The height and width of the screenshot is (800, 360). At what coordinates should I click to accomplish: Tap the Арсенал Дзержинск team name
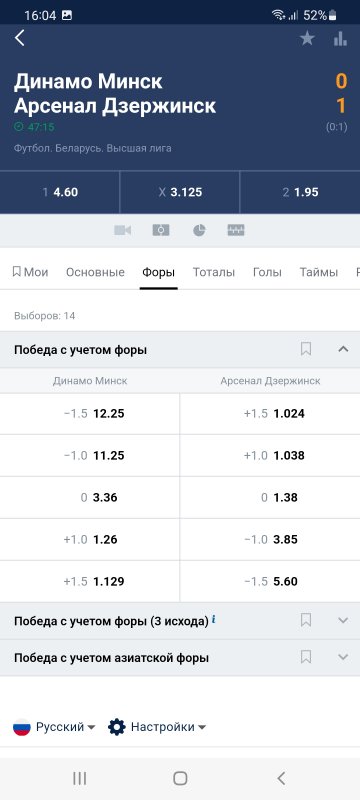(115, 106)
